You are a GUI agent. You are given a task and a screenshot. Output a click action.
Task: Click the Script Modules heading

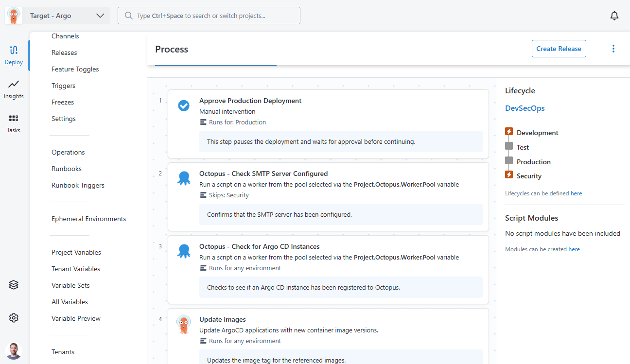click(x=532, y=218)
